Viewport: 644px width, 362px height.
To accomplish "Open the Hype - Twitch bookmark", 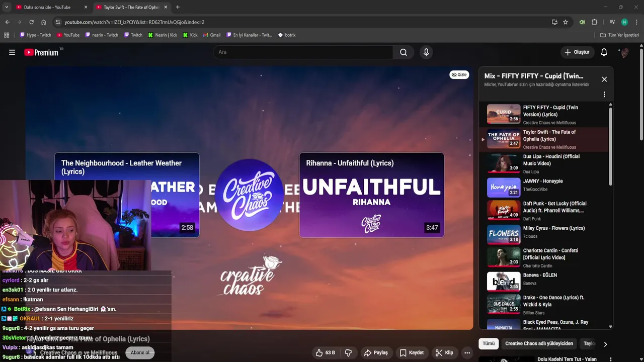I will [35, 35].
